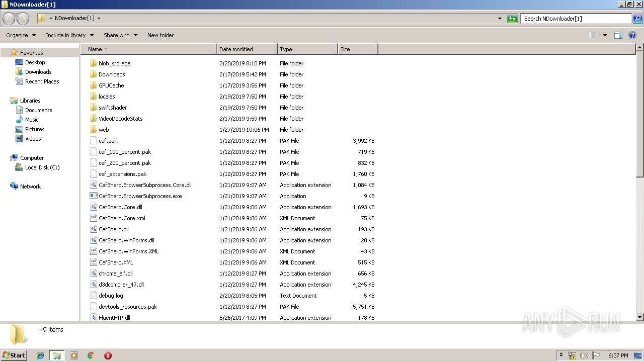
Task: Select the CefSharp.Core.xml file icon
Action: click(93, 218)
